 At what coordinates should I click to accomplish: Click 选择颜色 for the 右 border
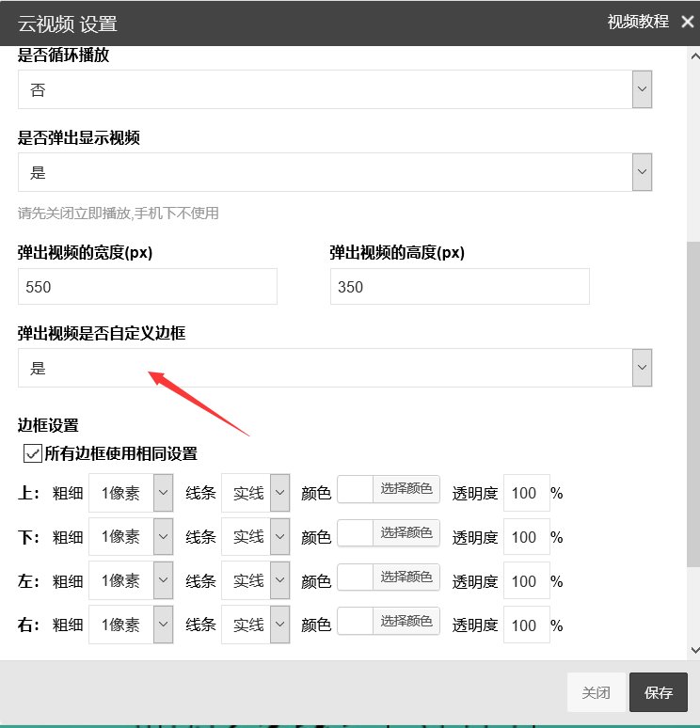tap(406, 621)
